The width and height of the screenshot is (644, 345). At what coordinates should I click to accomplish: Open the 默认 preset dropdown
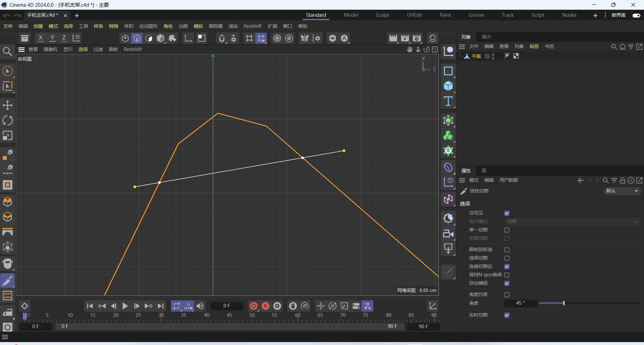[622, 191]
